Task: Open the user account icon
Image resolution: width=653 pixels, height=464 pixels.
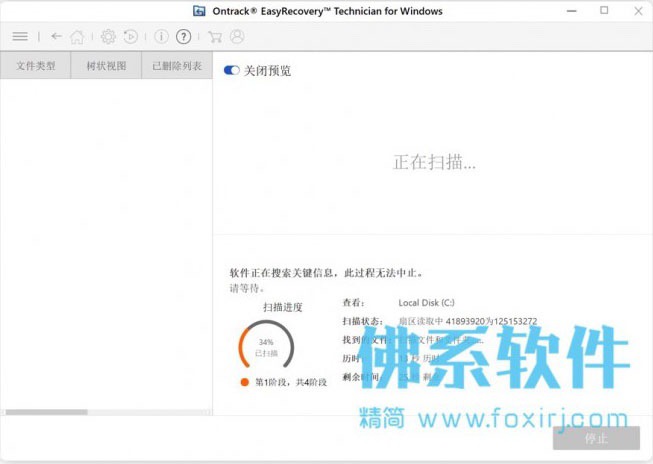Action: [x=237, y=37]
